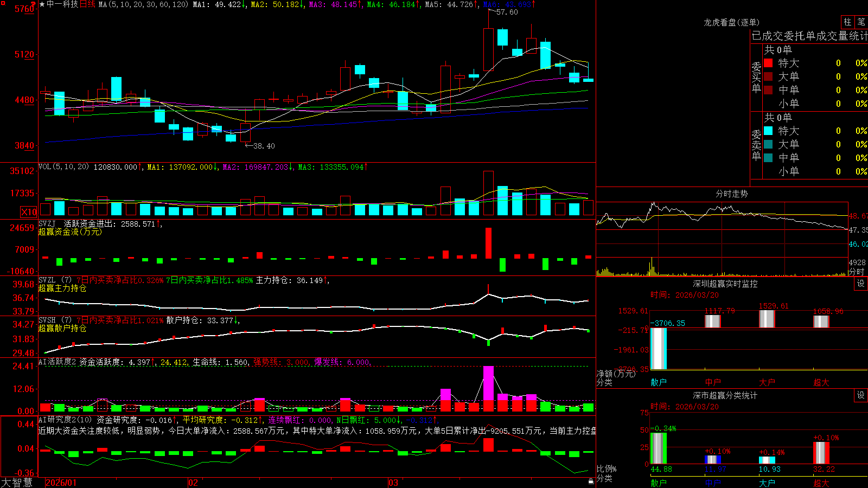Click the 03 month marker on timeline
Viewport: 868px width, 488px height.
[393, 483]
